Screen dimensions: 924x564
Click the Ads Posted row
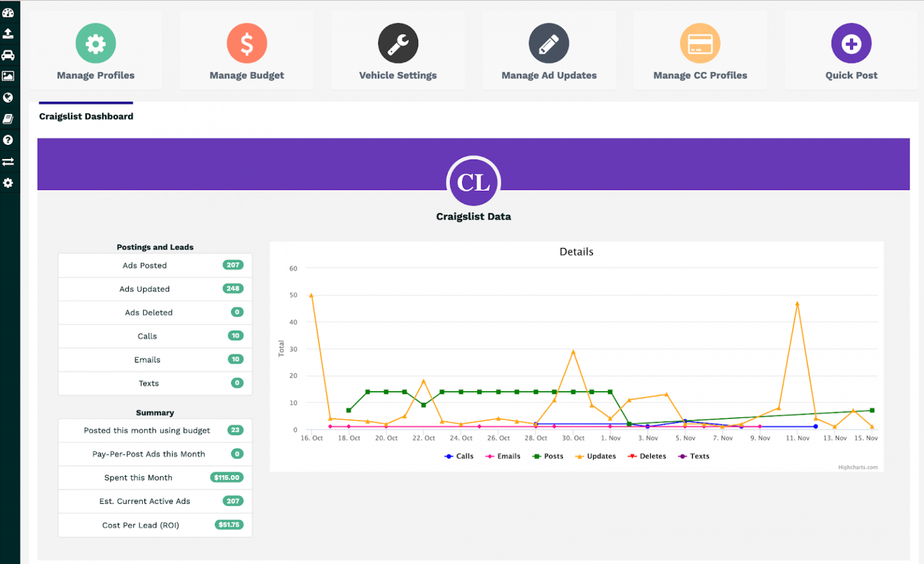coord(155,265)
